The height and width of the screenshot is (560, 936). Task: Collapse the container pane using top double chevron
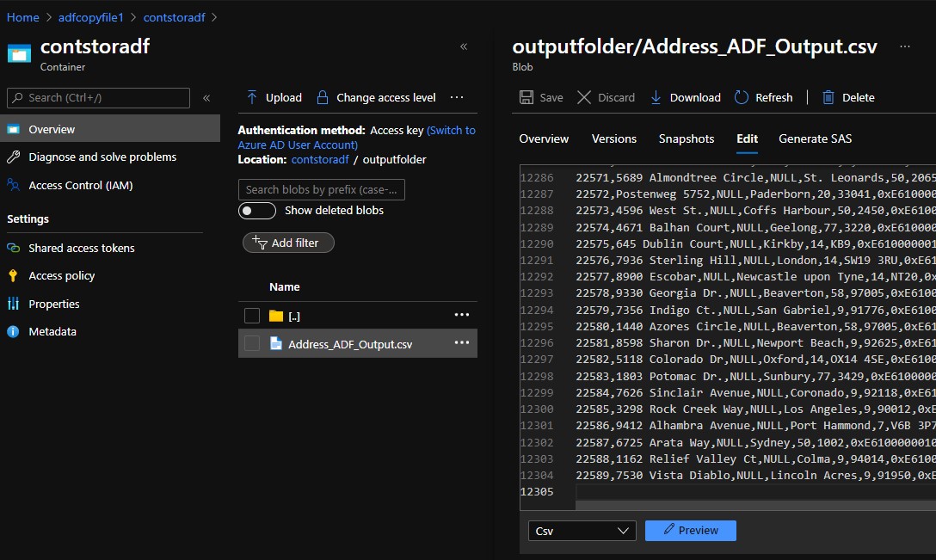tap(464, 46)
